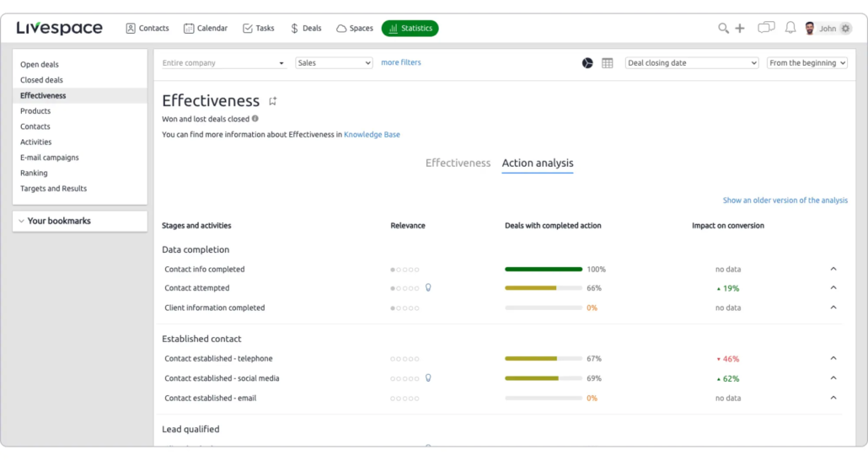Open Targets and Results in sidebar

coord(54,188)
